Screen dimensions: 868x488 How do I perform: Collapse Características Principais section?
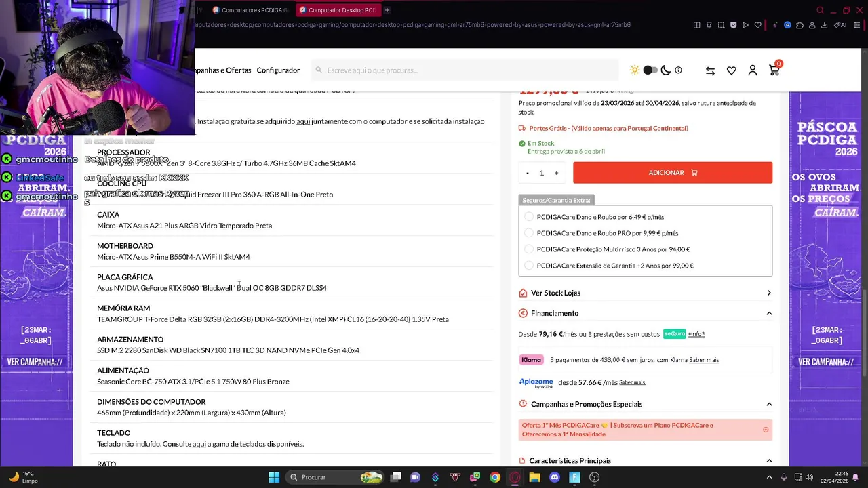point(769,461)
